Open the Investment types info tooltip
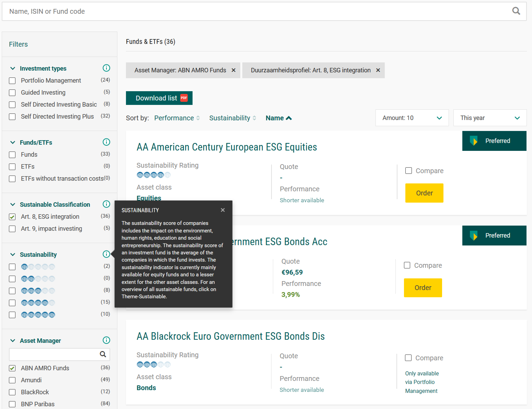This screenshot has height=409, width=532. (106, 68)
